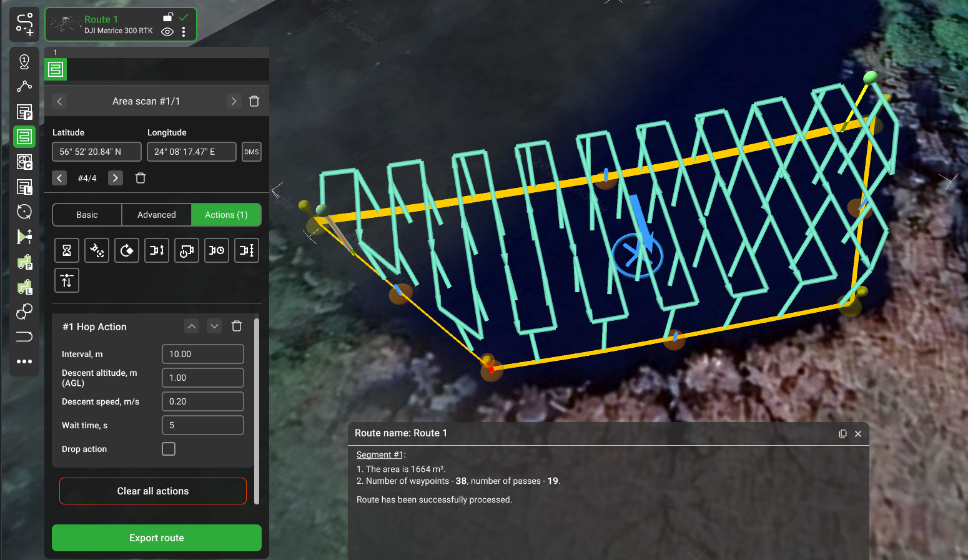The height and width of the screenshot is (560, 968).
Task: Select the connected-points path tool
Action: click(24, 86)
